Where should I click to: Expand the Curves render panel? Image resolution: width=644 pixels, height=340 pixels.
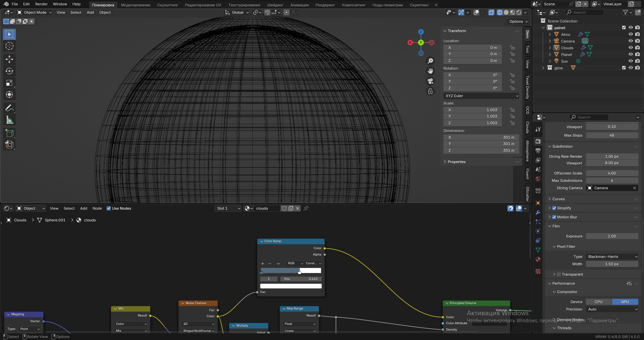[558, 199]
